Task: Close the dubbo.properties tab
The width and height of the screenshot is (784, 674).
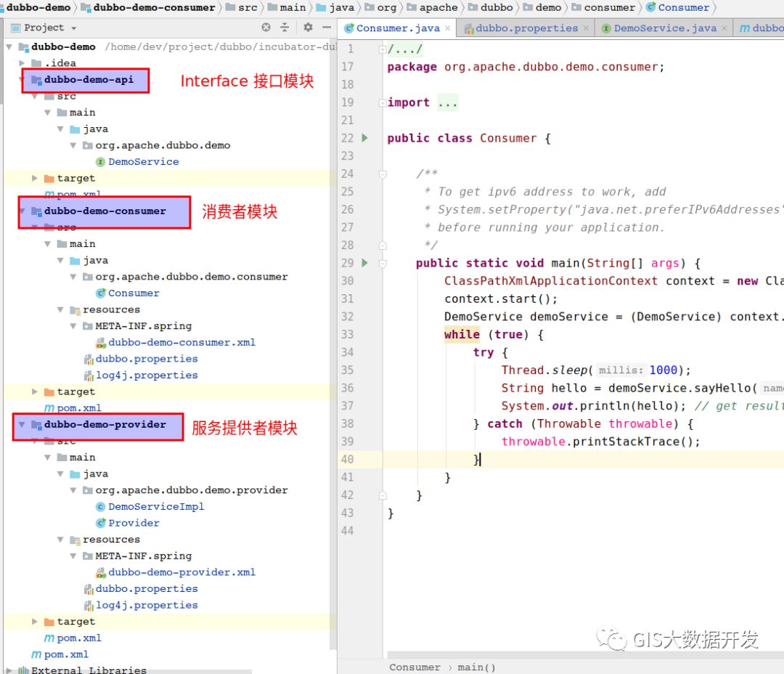Action: coord(586,28)
